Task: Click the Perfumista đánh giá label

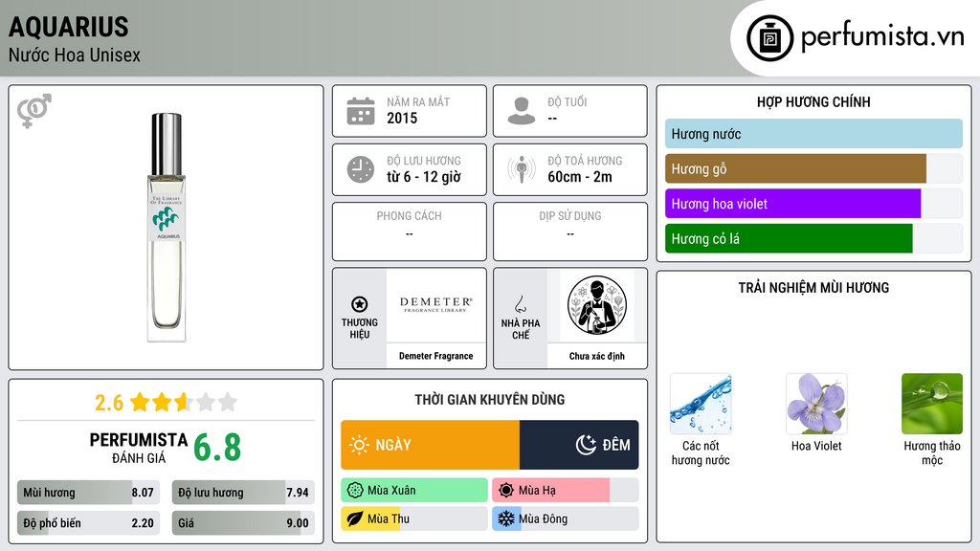Action: point(139,448)
